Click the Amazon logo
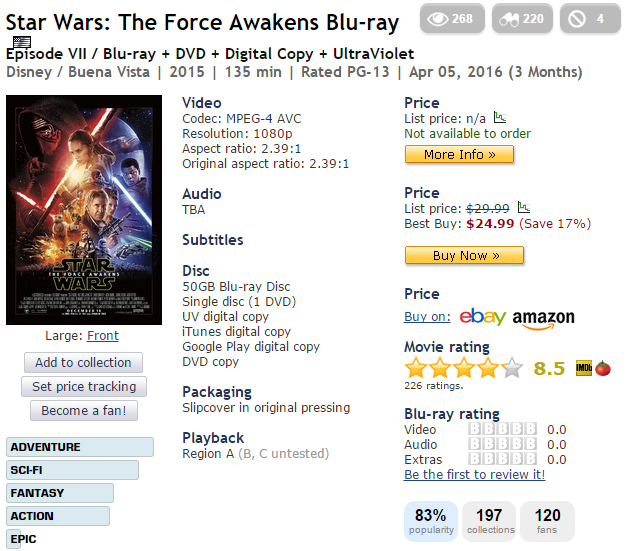 tap(543, 318)
